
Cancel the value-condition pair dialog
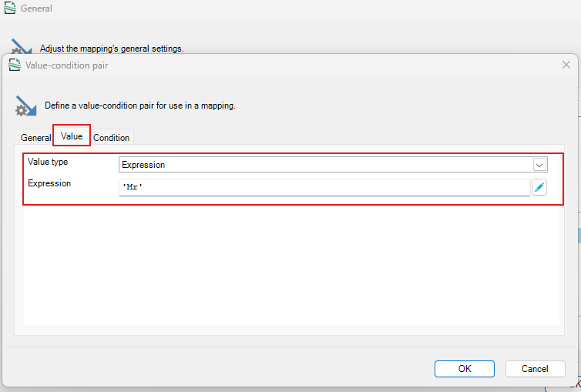pos(535,369)
